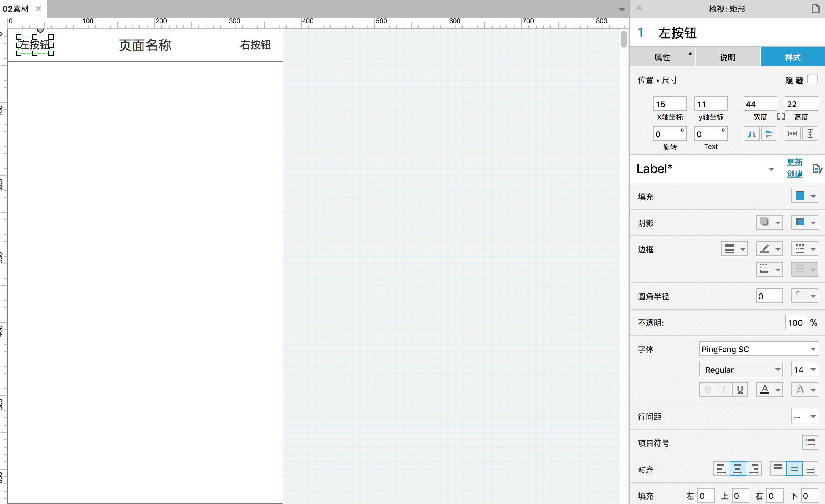This screenshot has height=504, width=825.
Task: Click the 圆角半径 radius input field
Action: (x=770, y=296)
